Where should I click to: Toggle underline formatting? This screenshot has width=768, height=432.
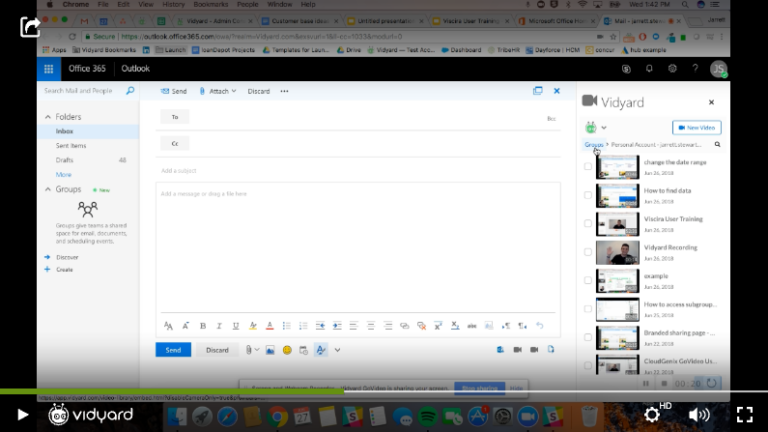coord(236,326)
